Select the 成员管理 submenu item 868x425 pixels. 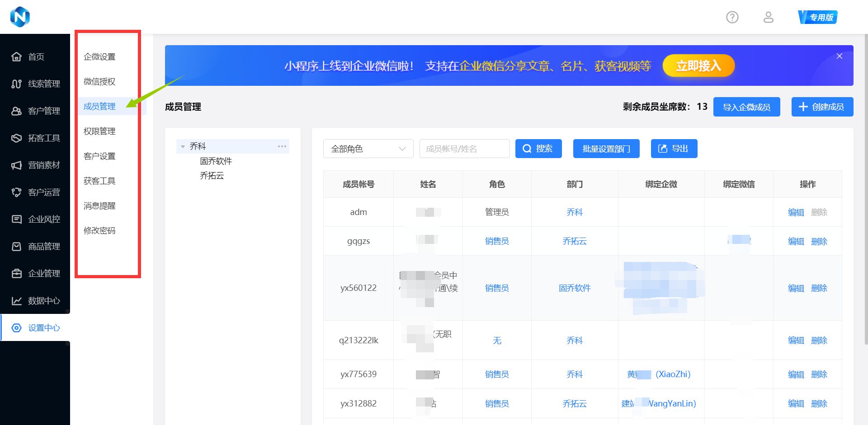(99, 107)
